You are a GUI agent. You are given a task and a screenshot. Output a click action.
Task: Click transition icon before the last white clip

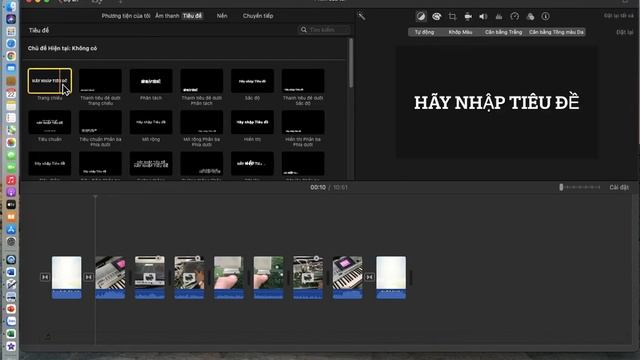click(x=369, y=277)
